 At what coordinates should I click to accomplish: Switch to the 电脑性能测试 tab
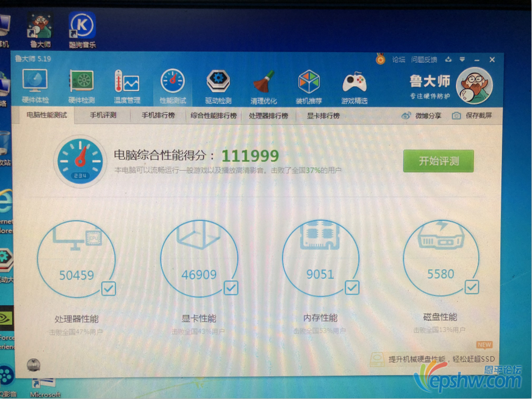click(x=46, y=115)
